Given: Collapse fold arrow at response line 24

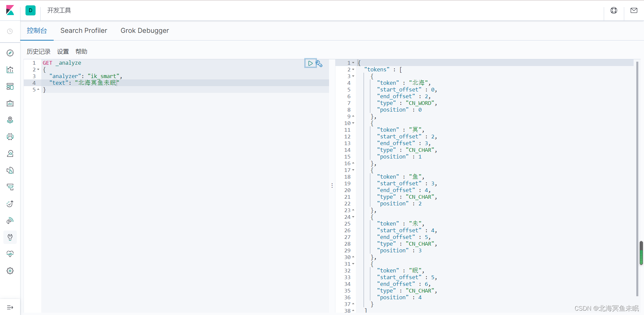Looking at the screenshot, I should point(353,217).
